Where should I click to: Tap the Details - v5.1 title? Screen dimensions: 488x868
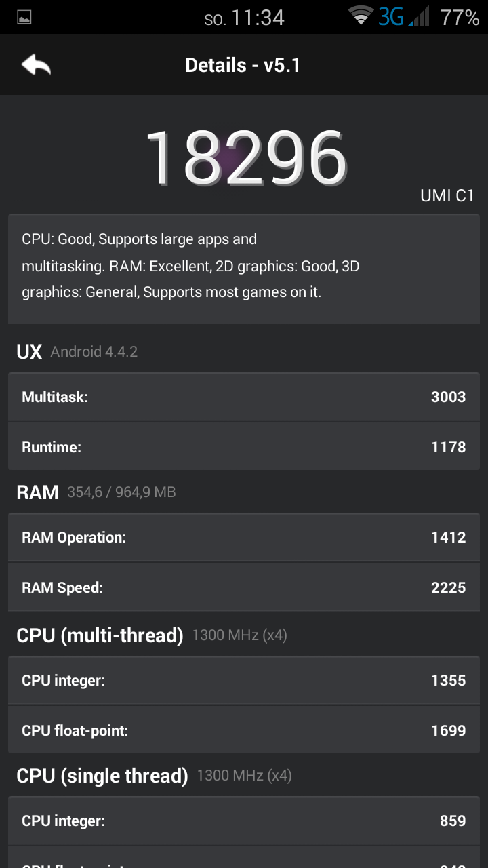coord(243,65)
